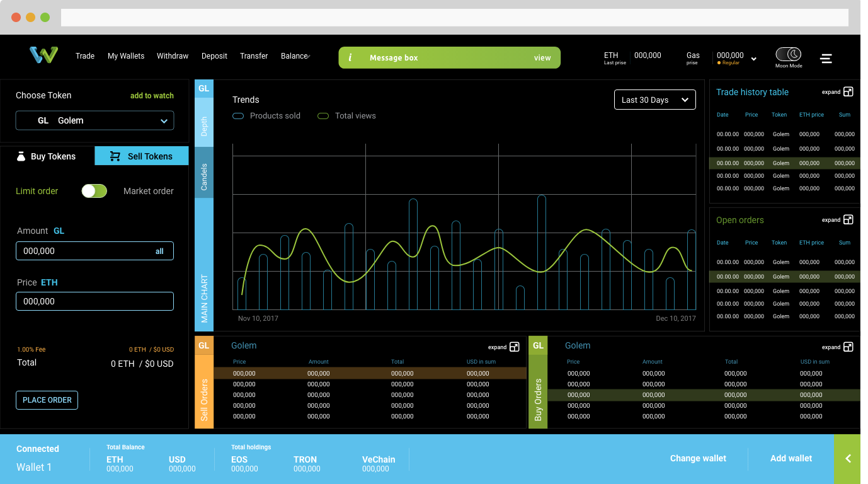This screenshot has height=484, width=868.
Task: Expand the Buy Orders Golem panel icon
Action: tap(848, 347)
